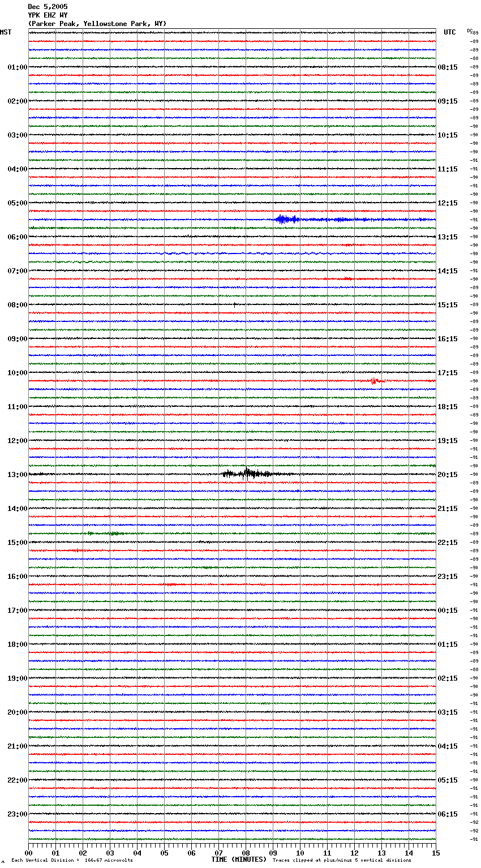Click the "DC" column header at top right

pyautogui.click(x=470, y=31)
